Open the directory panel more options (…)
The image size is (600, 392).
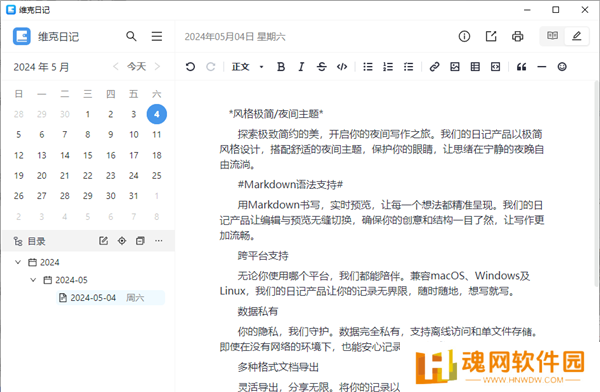click(x=158, y=241)
